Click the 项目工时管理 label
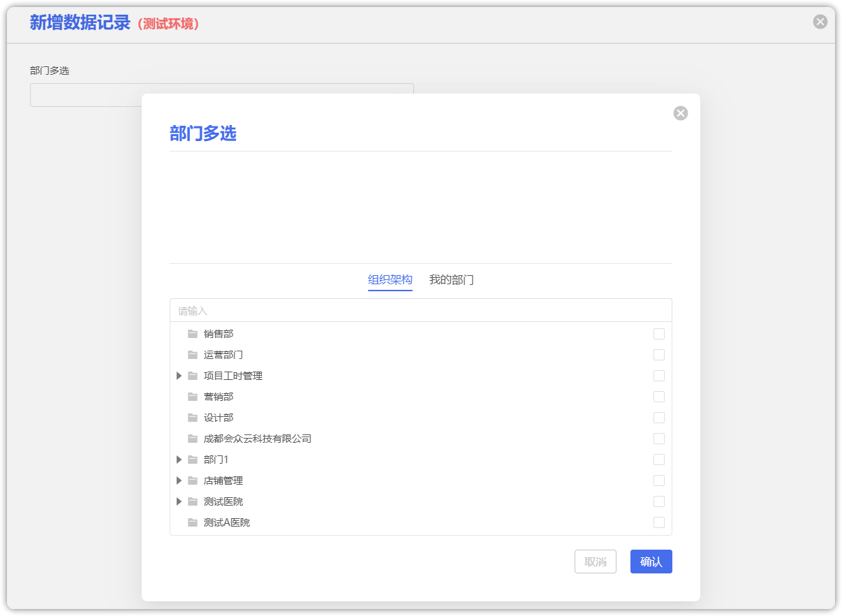This screenshot has width=842, height=616. [x=233, y=376]
